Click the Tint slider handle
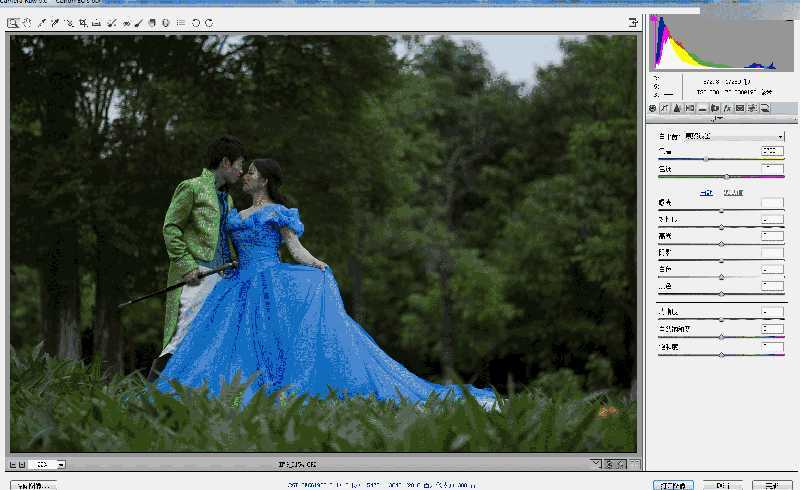The width and height of the screenshot is (800, 490). pos(727,177)
